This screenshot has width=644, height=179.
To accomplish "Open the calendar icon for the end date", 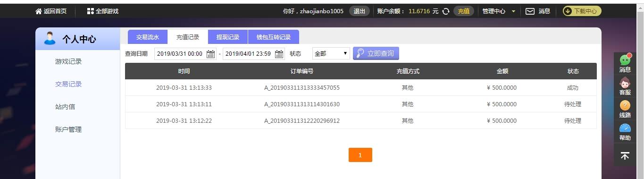I will pyautogui.click(x=279, y=54).
